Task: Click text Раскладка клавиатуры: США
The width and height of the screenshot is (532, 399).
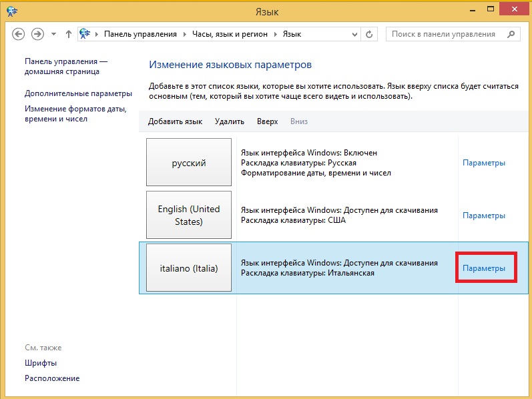Action: [293, 220]
